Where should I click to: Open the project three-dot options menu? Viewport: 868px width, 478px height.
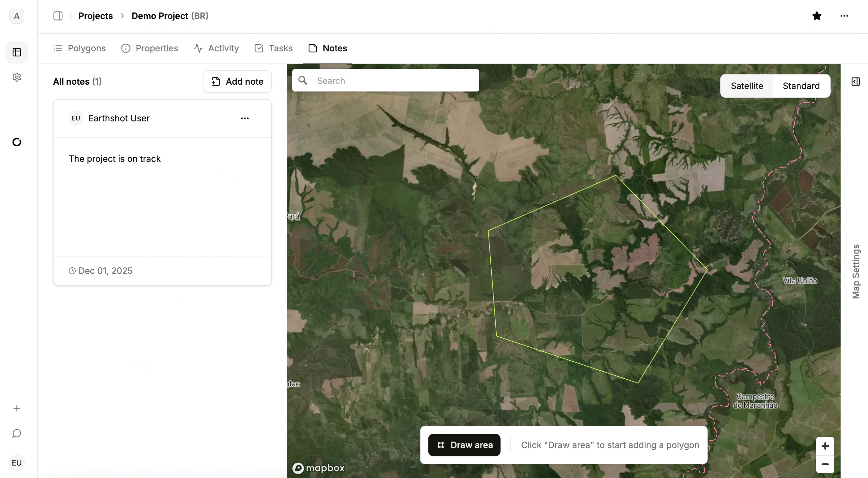pyautogui.click(x=844, y=16)
